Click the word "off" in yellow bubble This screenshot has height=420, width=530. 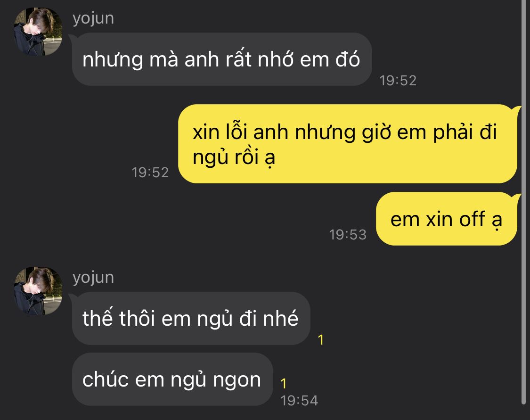tap(472, 219)
